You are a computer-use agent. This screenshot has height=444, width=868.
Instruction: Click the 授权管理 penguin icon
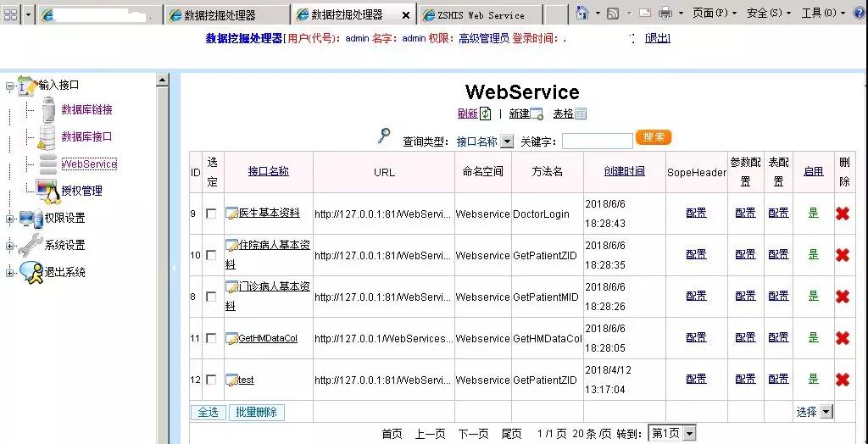point(48,191)
